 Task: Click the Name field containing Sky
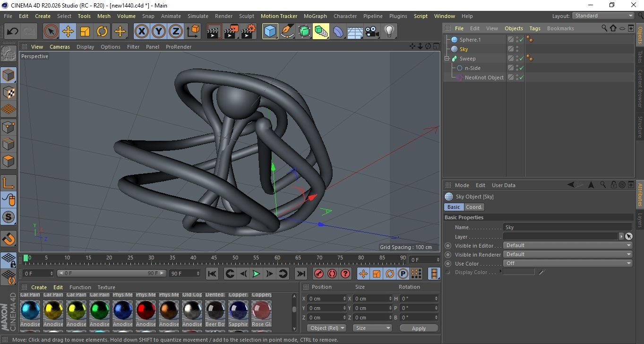click(567, 227)
